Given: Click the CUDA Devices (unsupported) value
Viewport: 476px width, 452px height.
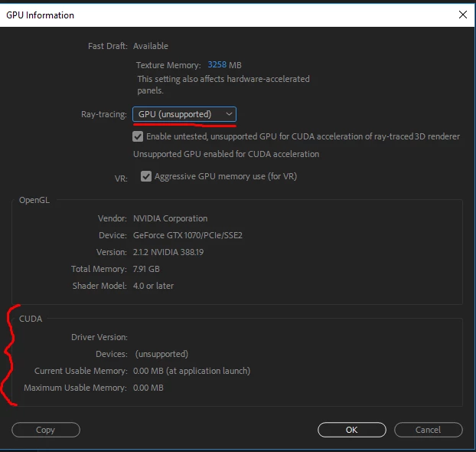Looking at the screenshot, I should tap(161, 354).
